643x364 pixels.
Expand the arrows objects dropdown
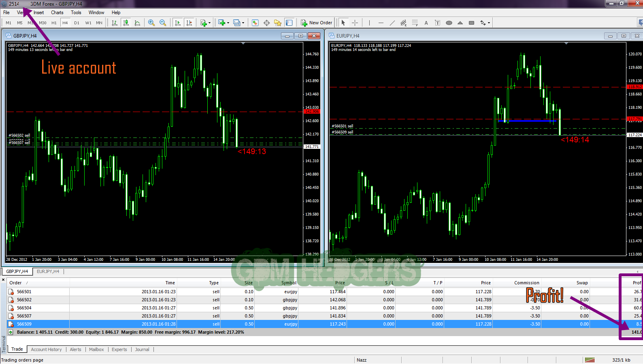[x=489, y=23]
